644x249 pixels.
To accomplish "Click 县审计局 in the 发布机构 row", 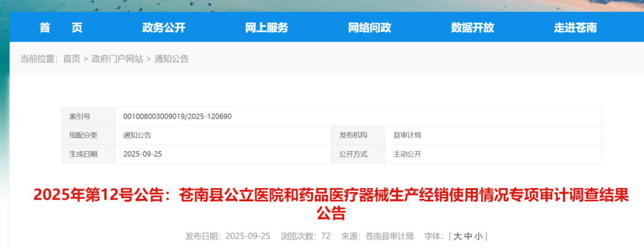I will [x=407, y=135].
